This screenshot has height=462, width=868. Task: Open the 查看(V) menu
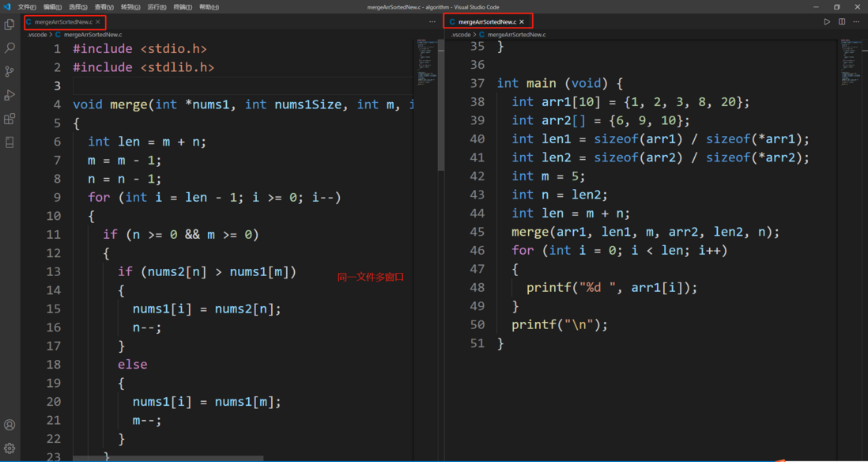(104, 6)
